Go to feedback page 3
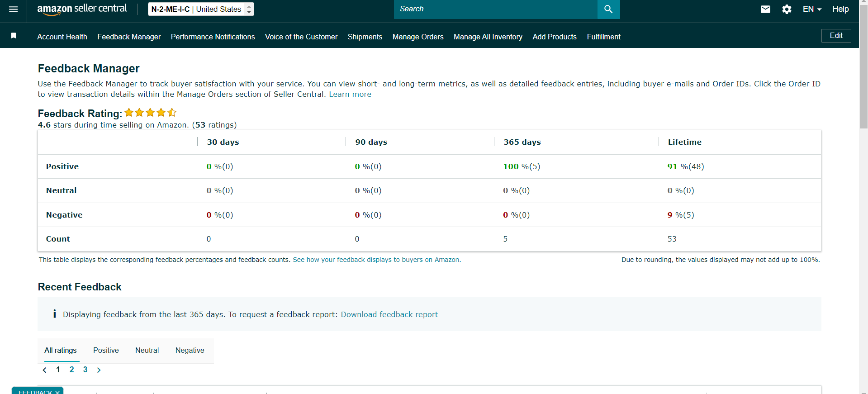 click(x=85, y=370)
